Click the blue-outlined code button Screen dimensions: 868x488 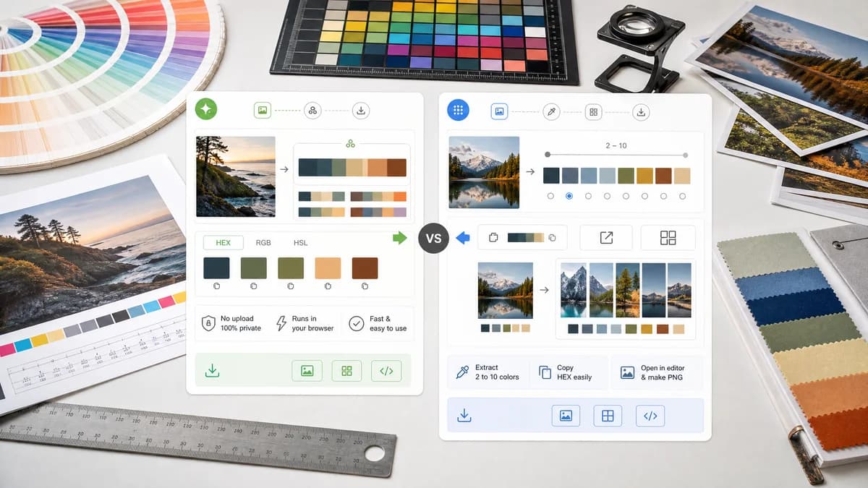tap(650, 416)
